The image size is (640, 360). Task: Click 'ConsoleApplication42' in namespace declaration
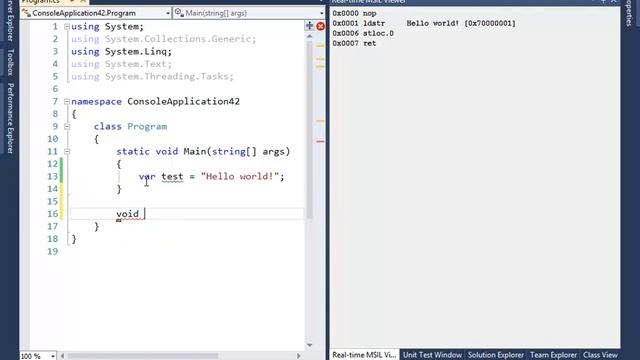(184, 101)
